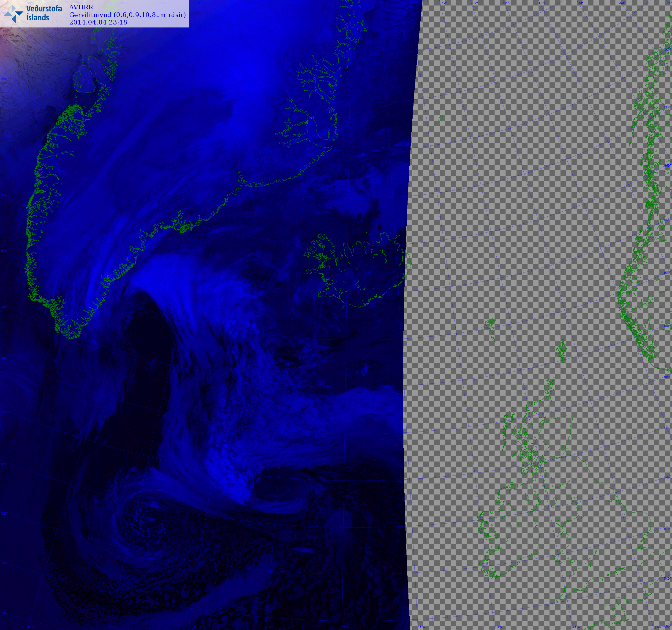Viewport: 672px width, 630px height.
Task: Click the Veðurstofa Íslands logo text
Action: (44, 13)
